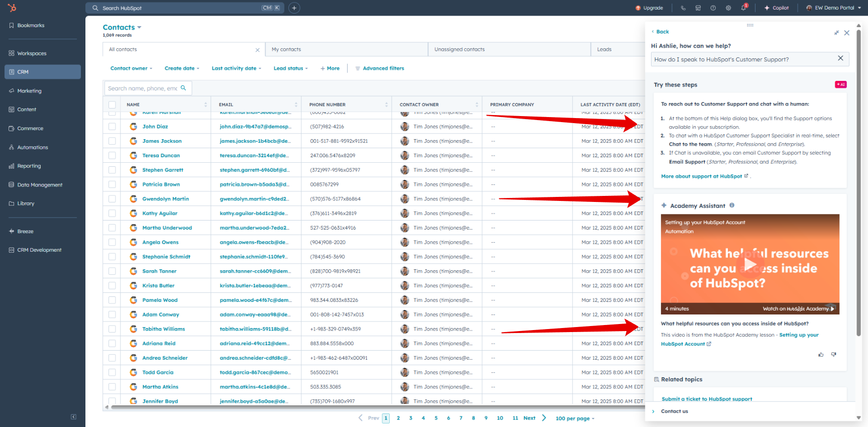Expand the Lead status filter
This screenshot has width=868, height=427.
click(290, 68)
